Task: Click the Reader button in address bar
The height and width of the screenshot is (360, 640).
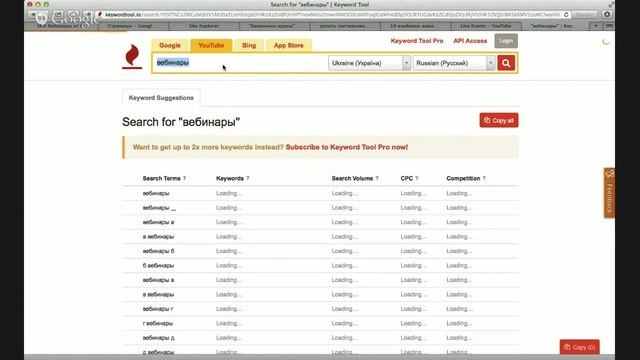Action: pyautogui.click(x=584, y=15)
